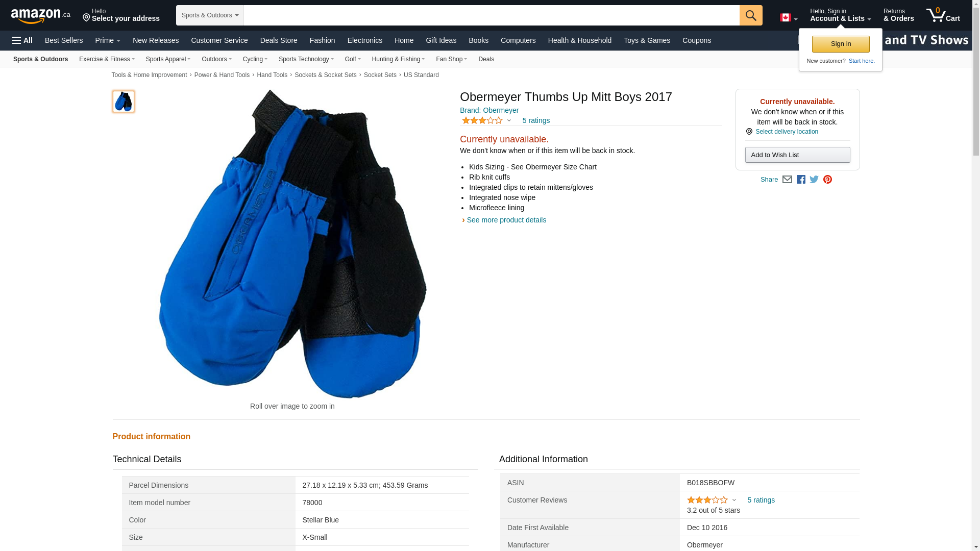Open the Prime menu dropdown
Viewport: 980px width, 551px height.
click(108, 40)
